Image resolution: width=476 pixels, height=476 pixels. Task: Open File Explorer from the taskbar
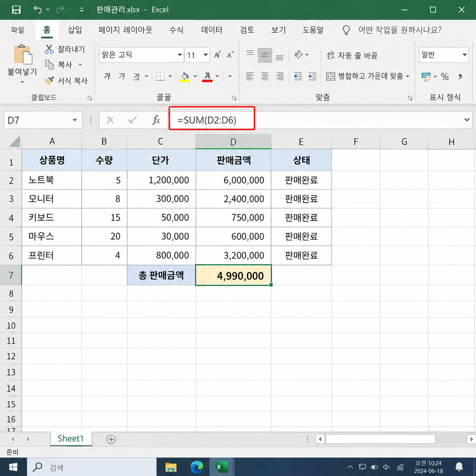point(171,467)
